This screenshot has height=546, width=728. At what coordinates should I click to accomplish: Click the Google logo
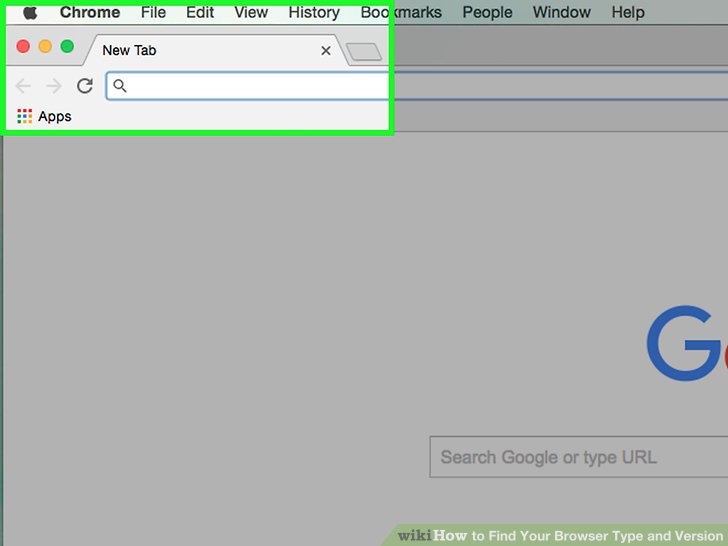tap(687, 343)
